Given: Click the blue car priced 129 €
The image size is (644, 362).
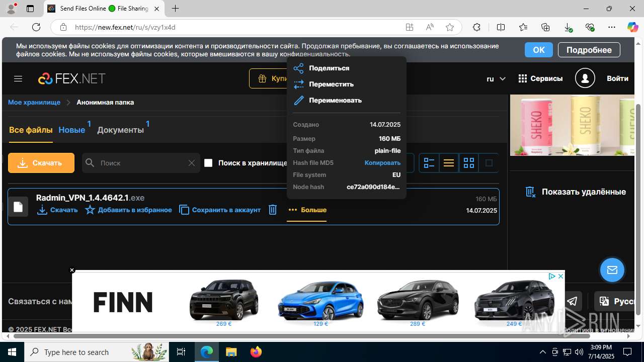Looking at the screenshot, I should coord(320,301).
